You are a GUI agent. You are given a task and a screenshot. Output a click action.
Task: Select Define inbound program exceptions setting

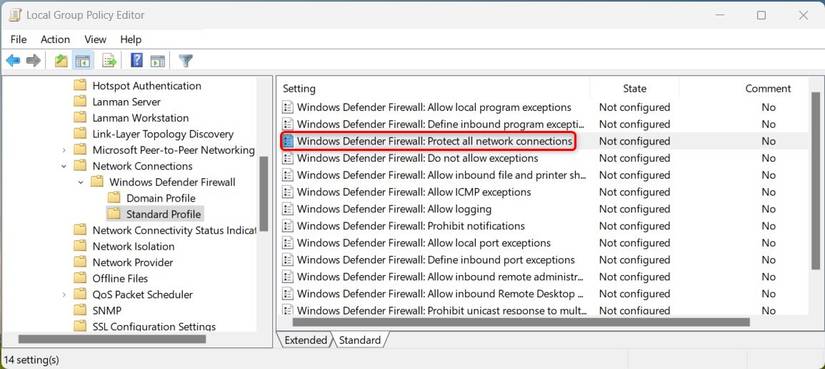(x=440, y=124)
